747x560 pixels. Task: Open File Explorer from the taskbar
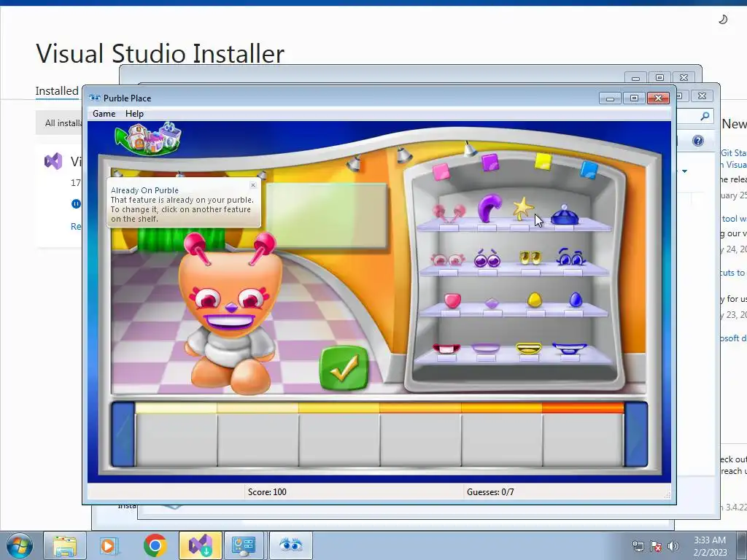tap(65, 546)
